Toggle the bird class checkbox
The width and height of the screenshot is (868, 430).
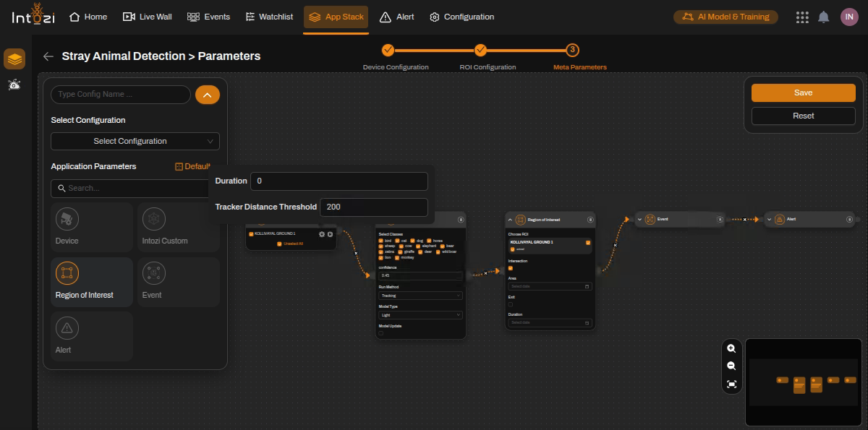coord(380,241)
